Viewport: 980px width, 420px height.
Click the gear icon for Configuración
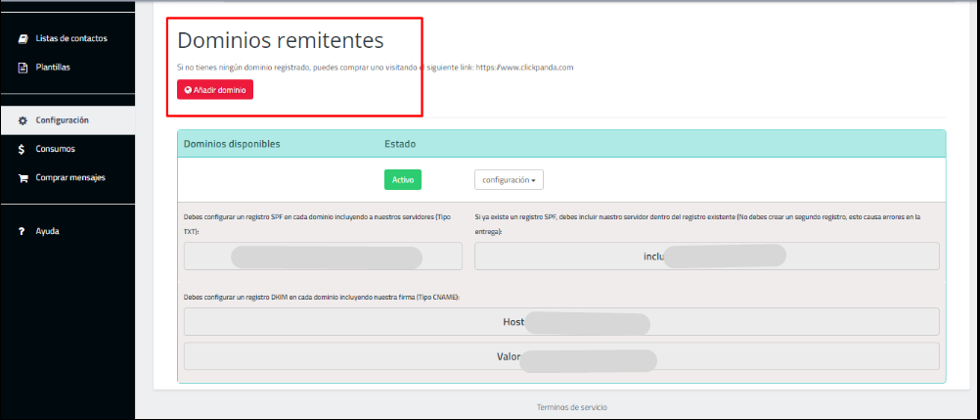coord(23,120)
